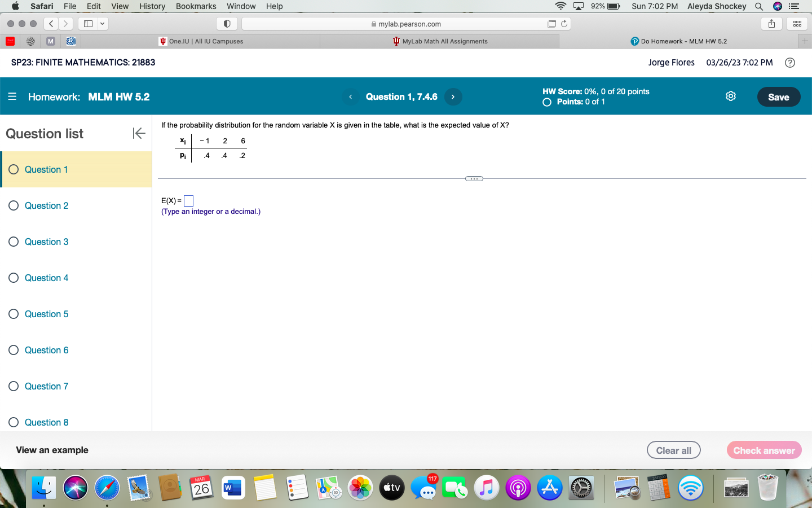Reload the mylab.pearson.com page
The width and height of the screenshot is (812, 508).
coord(564,24)
